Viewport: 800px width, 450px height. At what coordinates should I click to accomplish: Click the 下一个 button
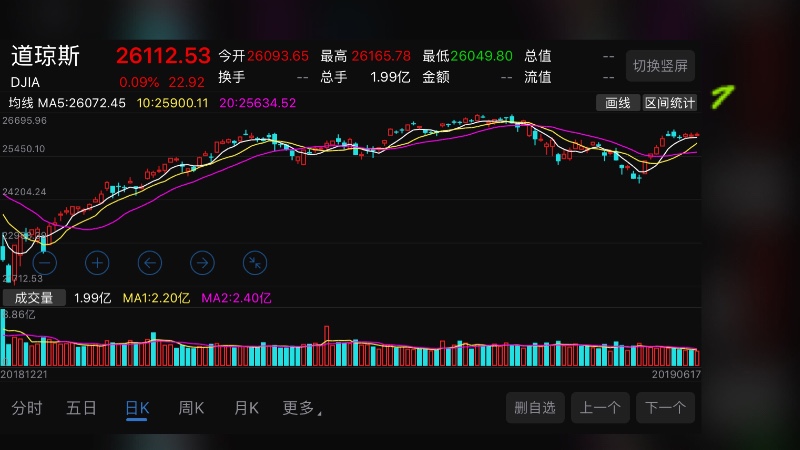(665, 408)
